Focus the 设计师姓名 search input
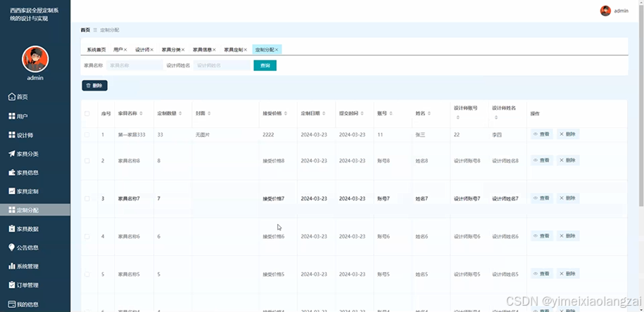644x312 pixels. tap(222, 65)
